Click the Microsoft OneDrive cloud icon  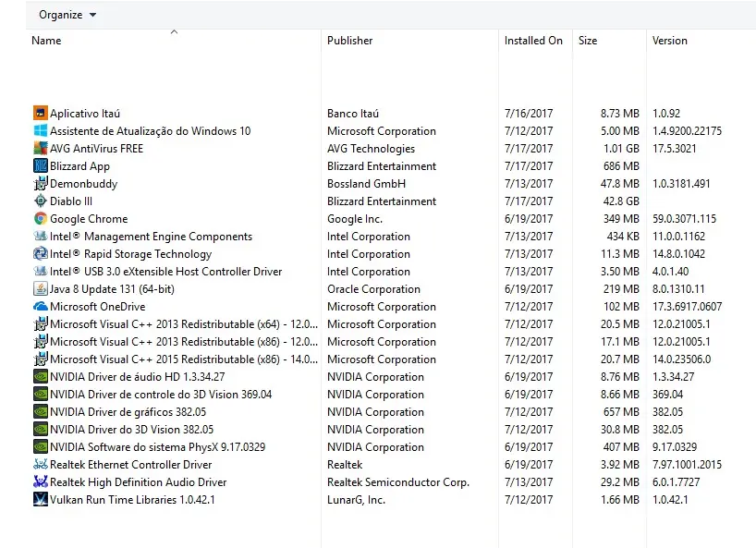click(x=41, y=307)
